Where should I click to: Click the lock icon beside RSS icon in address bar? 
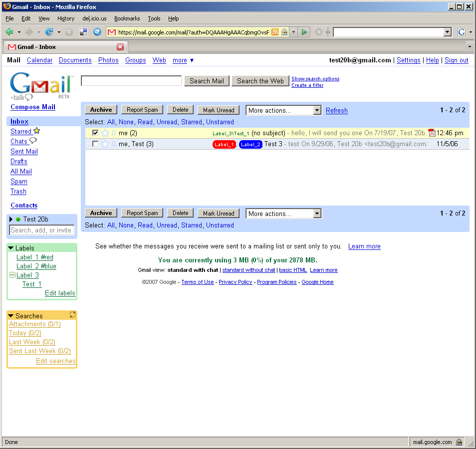[284, 32]
